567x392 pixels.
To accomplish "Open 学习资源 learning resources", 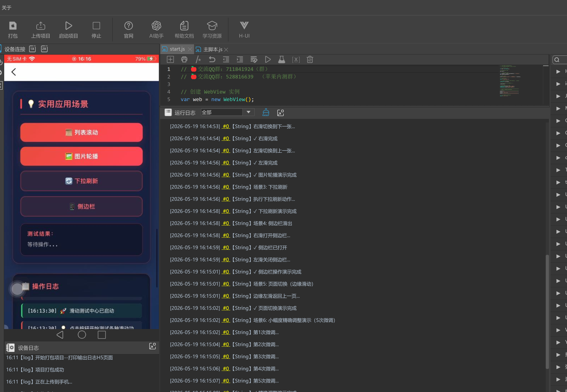I will click(212, 26).
